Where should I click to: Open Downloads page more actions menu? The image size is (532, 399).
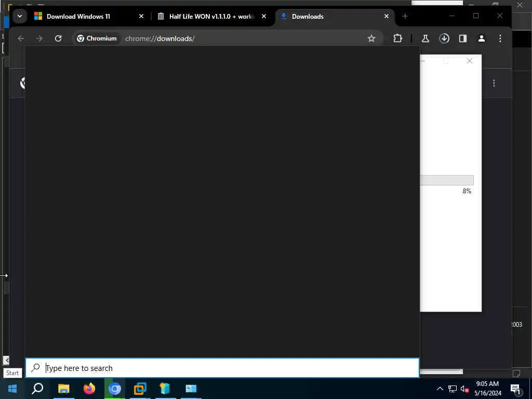coord(494,83)
